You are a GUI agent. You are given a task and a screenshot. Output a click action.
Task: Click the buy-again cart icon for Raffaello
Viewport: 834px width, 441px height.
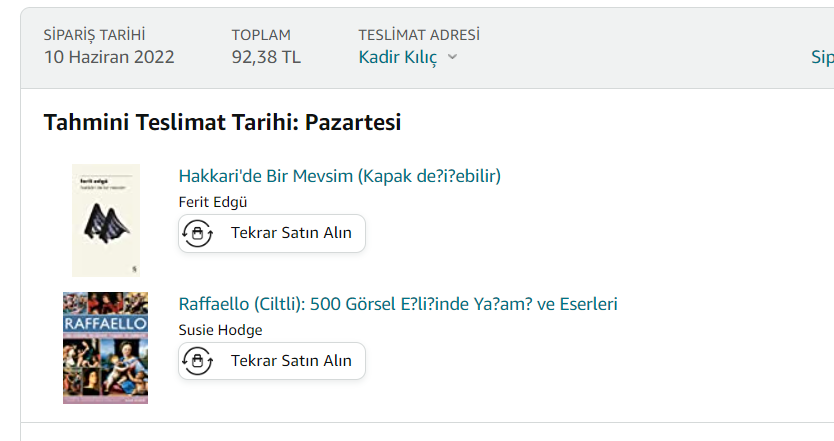point(198,361)
